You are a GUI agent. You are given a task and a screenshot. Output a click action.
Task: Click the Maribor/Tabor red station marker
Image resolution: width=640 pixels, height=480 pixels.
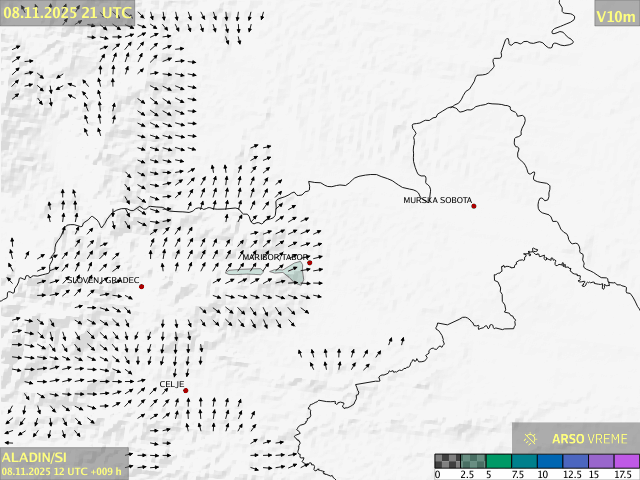[310, 263]
